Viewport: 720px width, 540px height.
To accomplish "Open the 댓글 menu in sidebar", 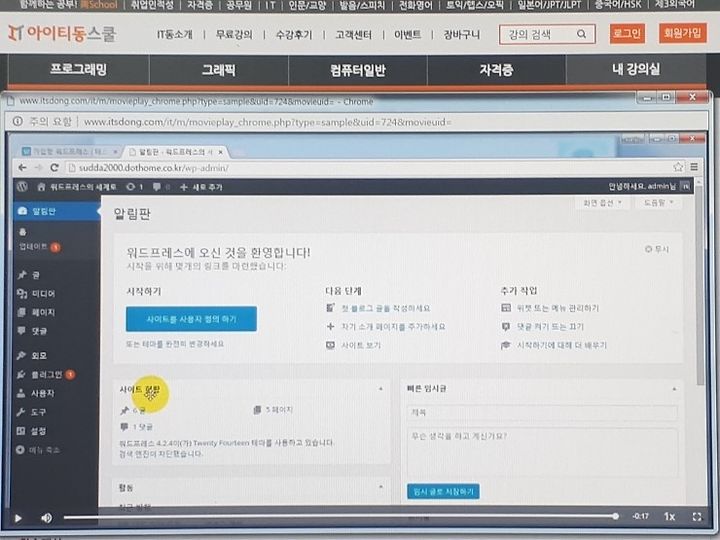I will coord(32,331).
